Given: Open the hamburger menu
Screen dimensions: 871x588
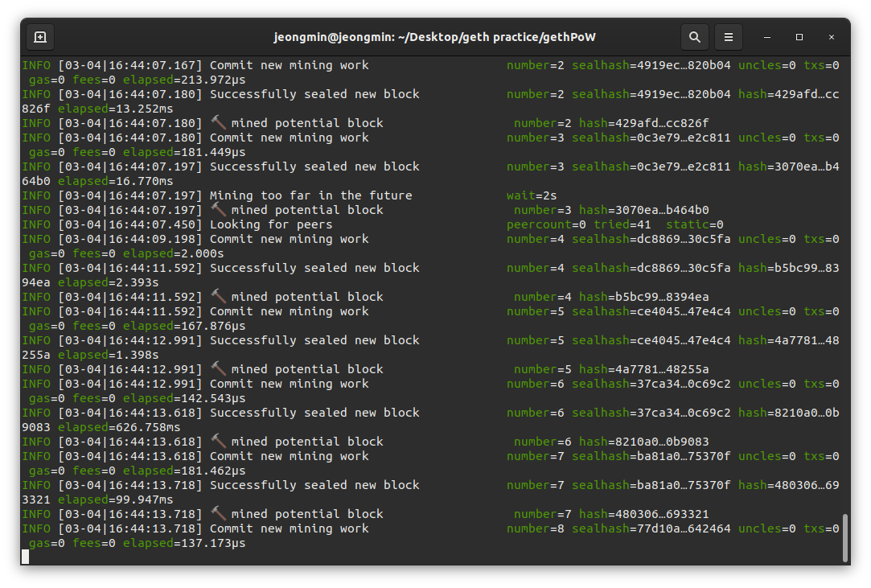Looking at the screenshot, I should coord(728,37).
